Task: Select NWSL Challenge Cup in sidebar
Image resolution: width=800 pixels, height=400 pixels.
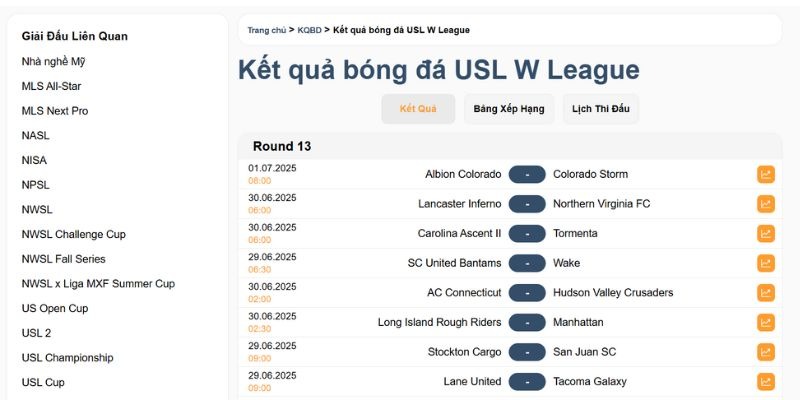Action: coord(74,234)
